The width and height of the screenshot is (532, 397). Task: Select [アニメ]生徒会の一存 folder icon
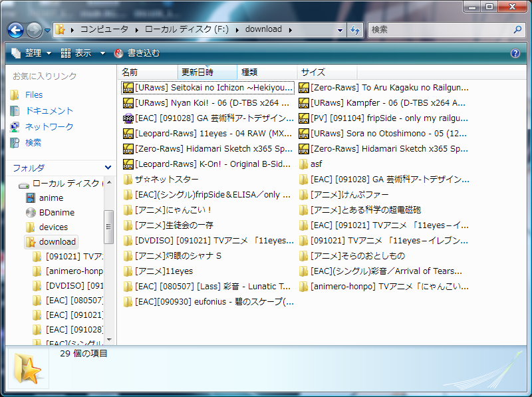tap(128, 225)
